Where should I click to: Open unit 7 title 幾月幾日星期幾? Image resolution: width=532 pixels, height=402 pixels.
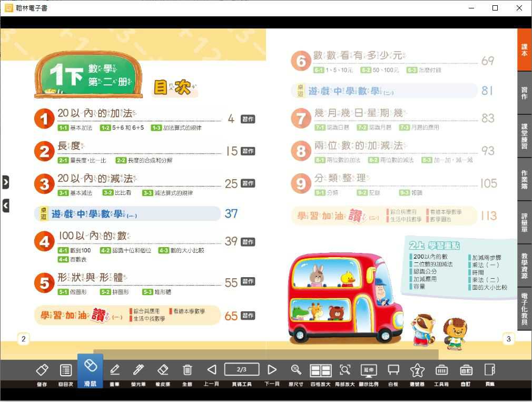click(361, 113)
